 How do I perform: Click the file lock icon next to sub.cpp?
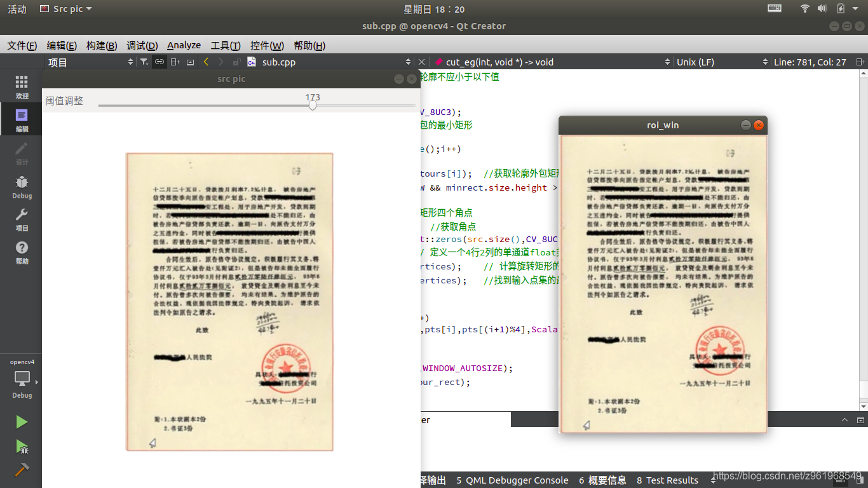coord(236,62)
